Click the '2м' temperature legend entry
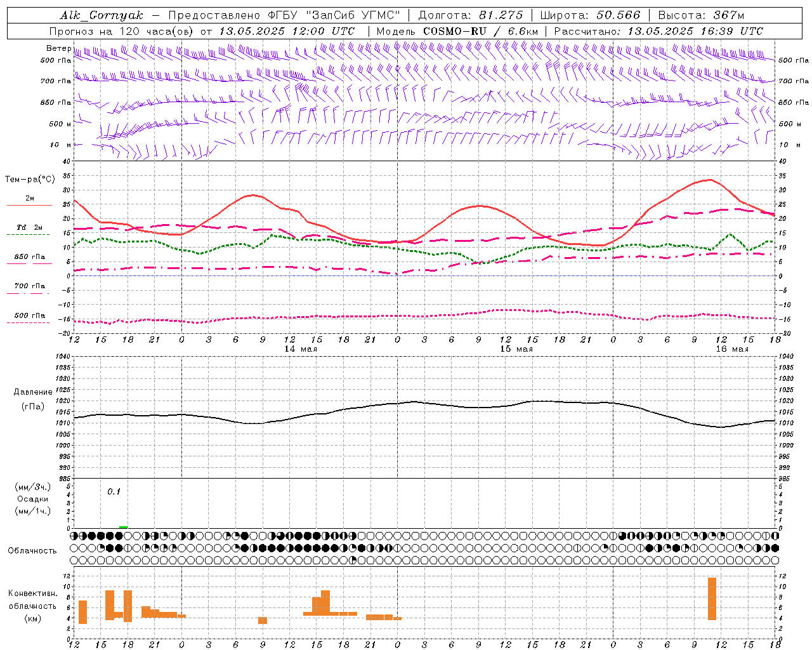The width and height of the screenshot is (812, 650). point(30,199)
